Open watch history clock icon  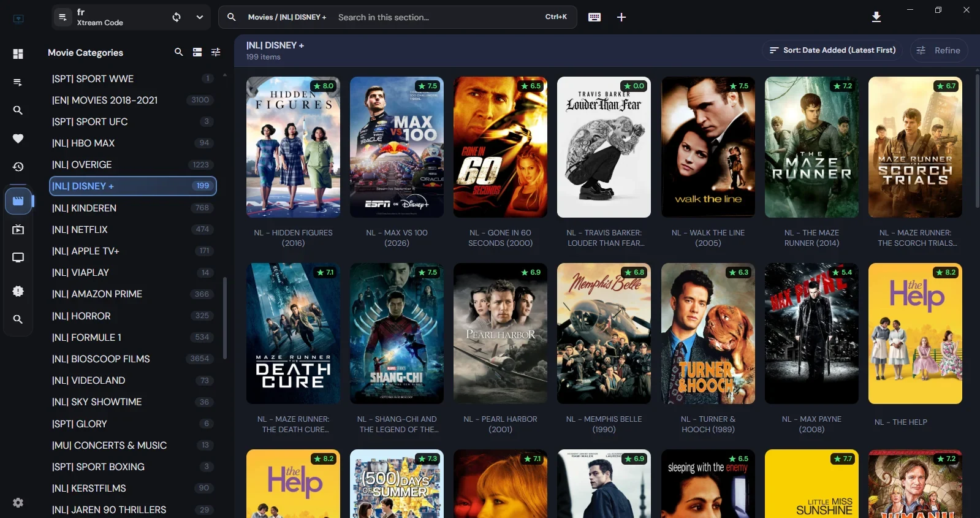[x=18, y=167]
